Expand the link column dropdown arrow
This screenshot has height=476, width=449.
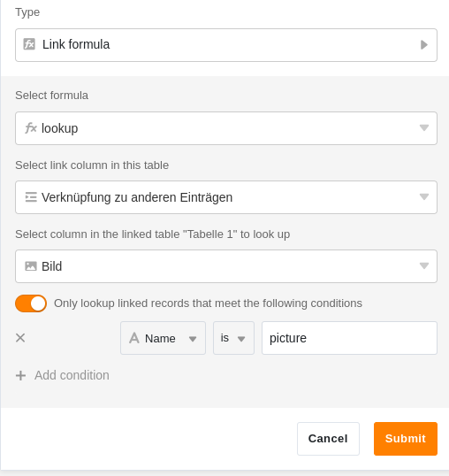424,196
